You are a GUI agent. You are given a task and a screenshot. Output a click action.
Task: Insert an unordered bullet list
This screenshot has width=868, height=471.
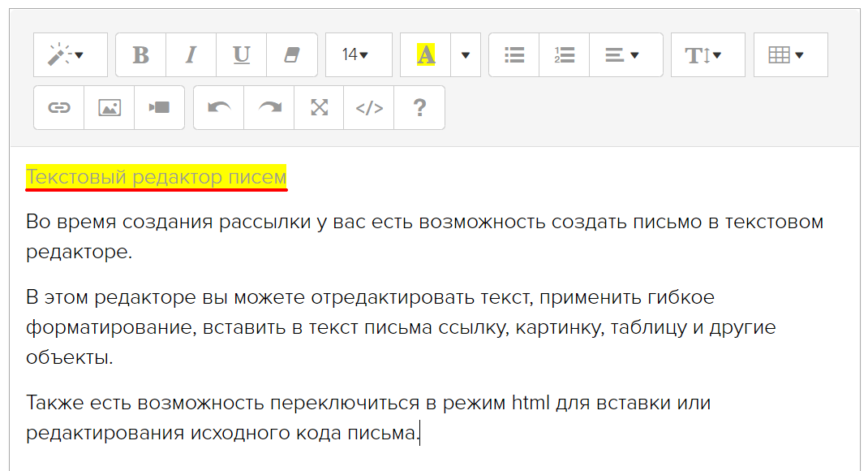click(514, 55)
